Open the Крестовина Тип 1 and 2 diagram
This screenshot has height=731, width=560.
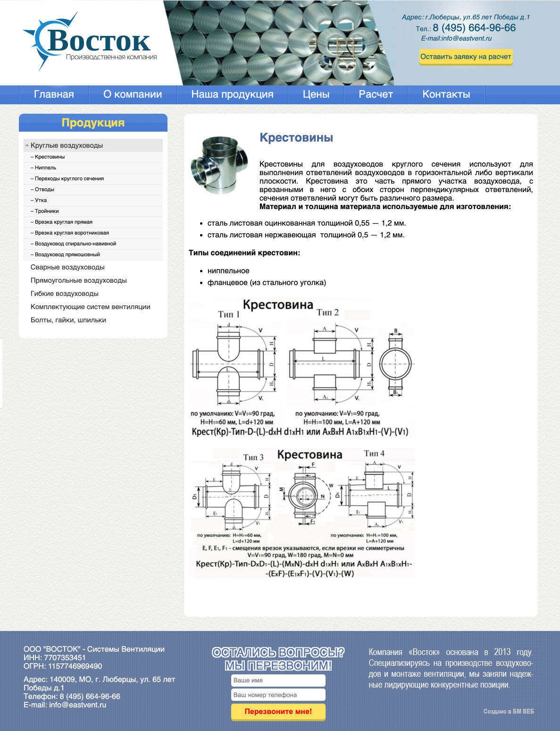coord(302,368)
